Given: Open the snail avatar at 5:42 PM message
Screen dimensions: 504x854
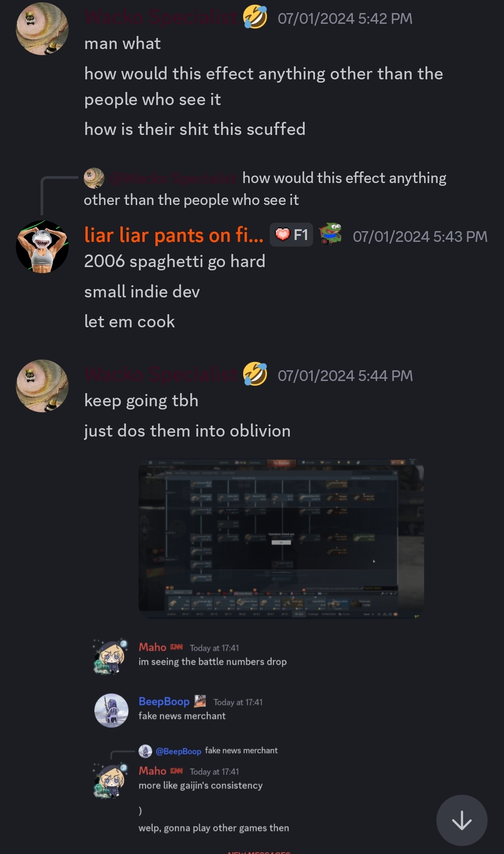Looking at the screenshot, I should point(42,29).
